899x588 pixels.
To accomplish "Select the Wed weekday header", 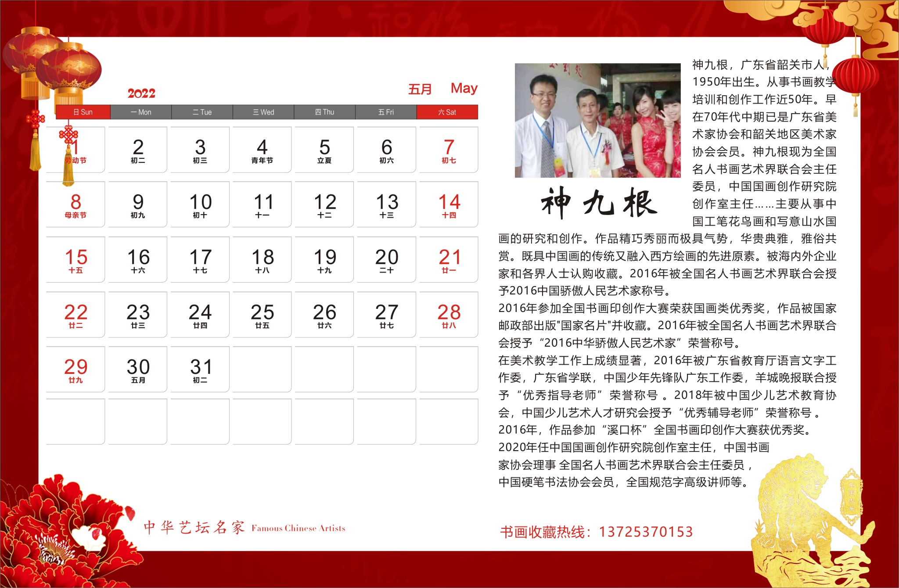I will [x=263, y=112].
